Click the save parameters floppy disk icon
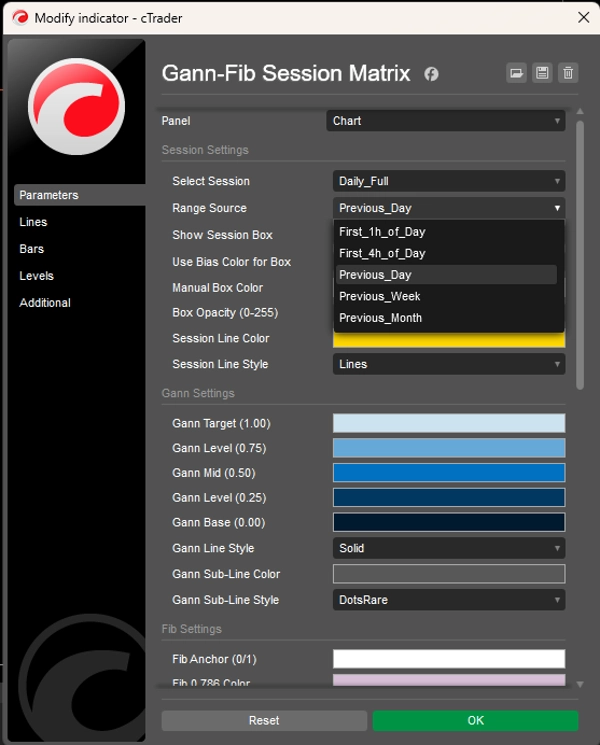Viewport: 600px width, 745px height. pos(542,73)
